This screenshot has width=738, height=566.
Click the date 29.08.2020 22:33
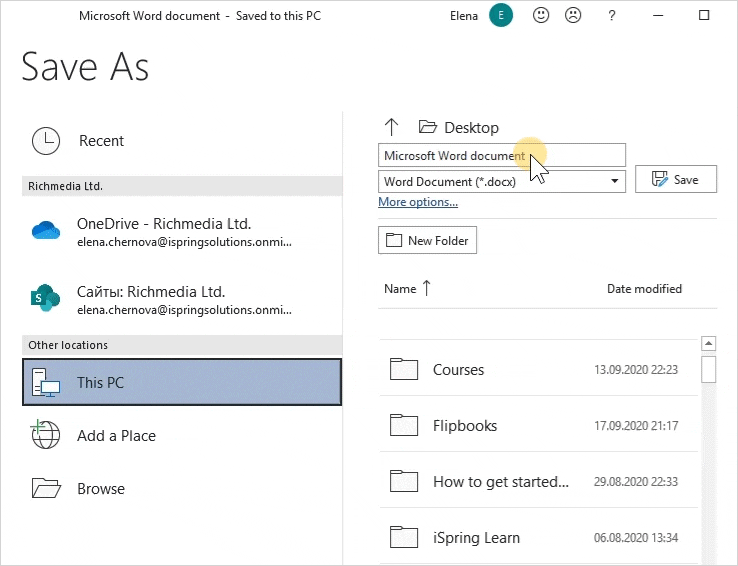click(636, 481)
